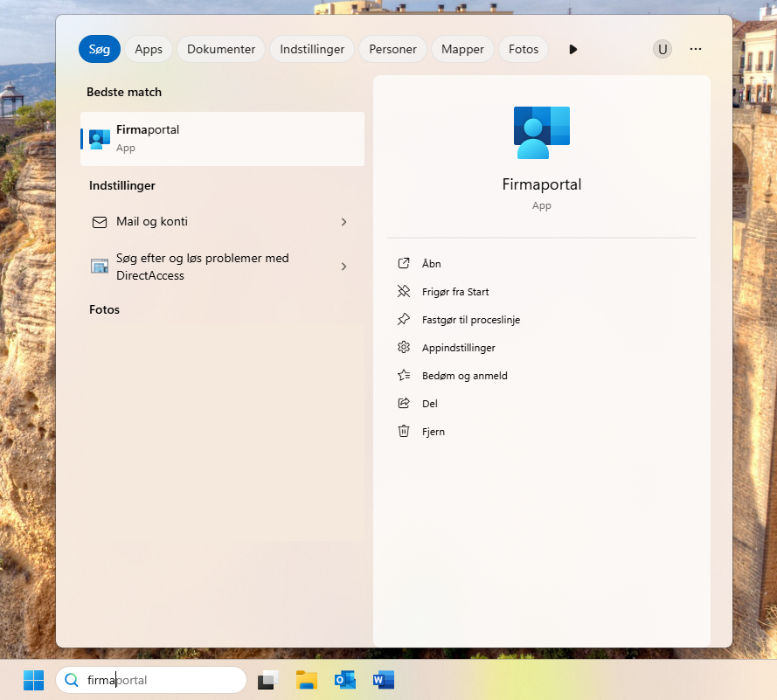Viewport: 777px width, 700px height.
Task: Open the Windows Start button
Action: (x=34, y=680)
